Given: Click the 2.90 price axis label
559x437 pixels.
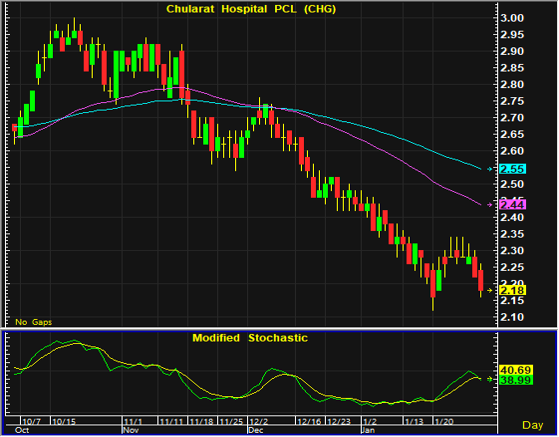Looking at the screenshot, I should click(512, 51).
